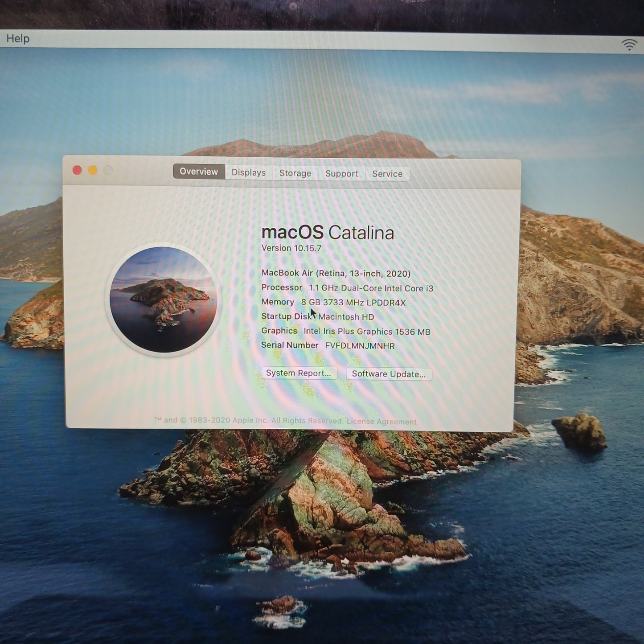Click the MacBook Air model line
This screenshot has width=644, height=644.
pos(336,273)
